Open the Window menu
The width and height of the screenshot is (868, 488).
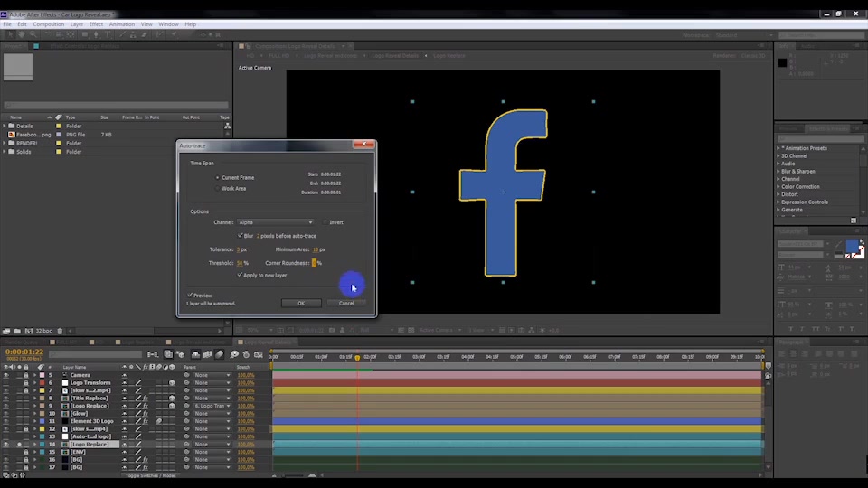point(168,24)
